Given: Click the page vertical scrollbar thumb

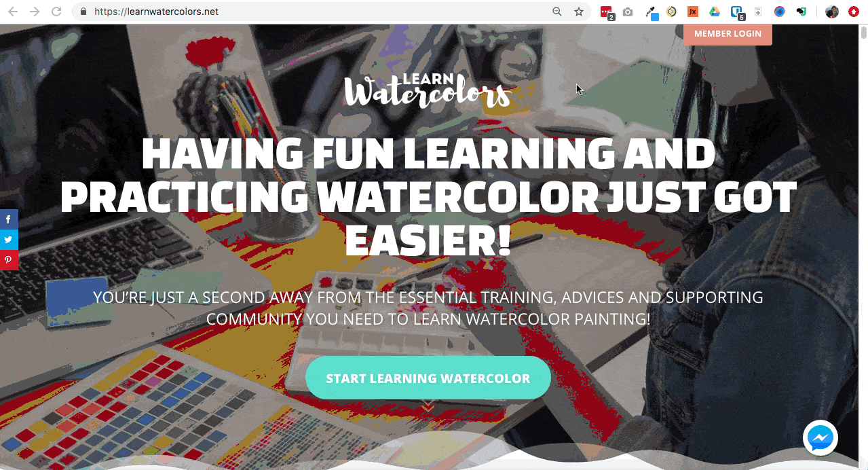Looking at the screenshot, I should tap(863, 33).
